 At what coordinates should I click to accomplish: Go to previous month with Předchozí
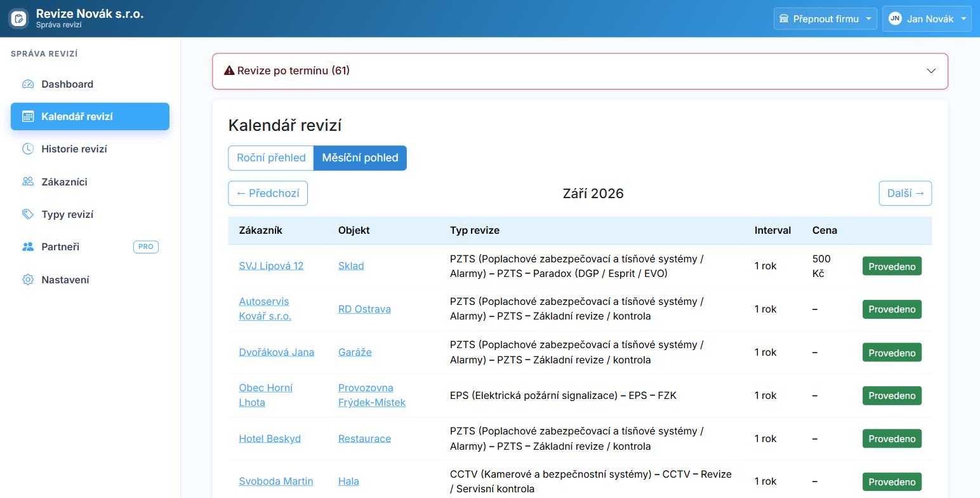(268, 193)
